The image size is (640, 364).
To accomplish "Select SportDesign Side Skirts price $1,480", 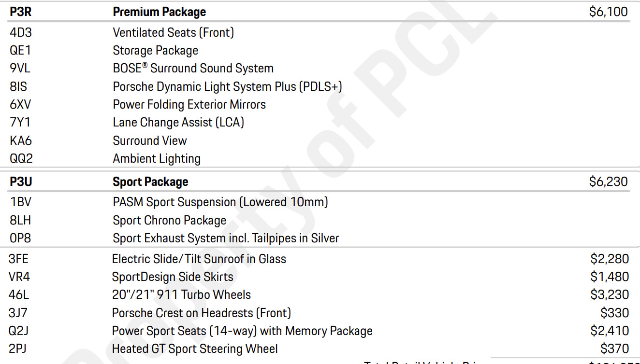I will (610, 277).
